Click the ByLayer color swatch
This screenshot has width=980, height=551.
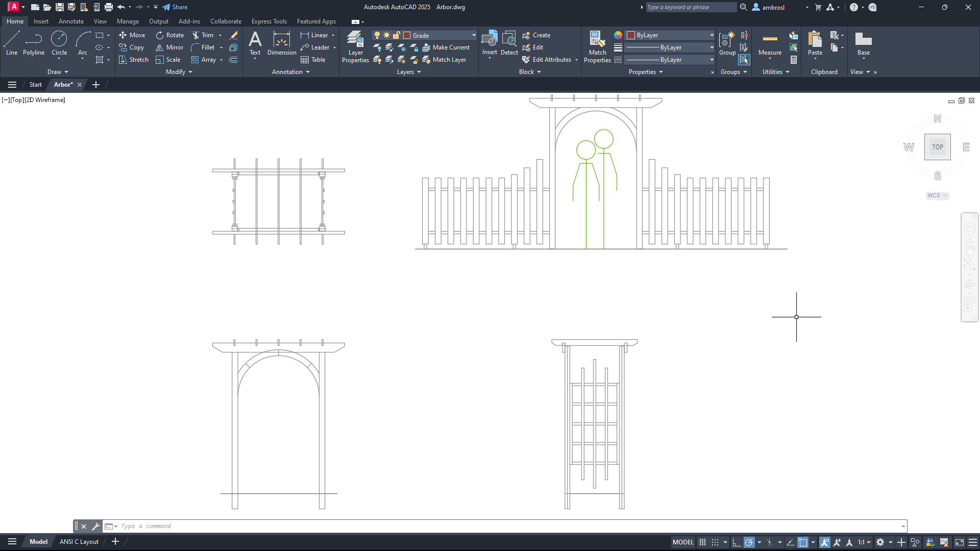coord(631,35)
